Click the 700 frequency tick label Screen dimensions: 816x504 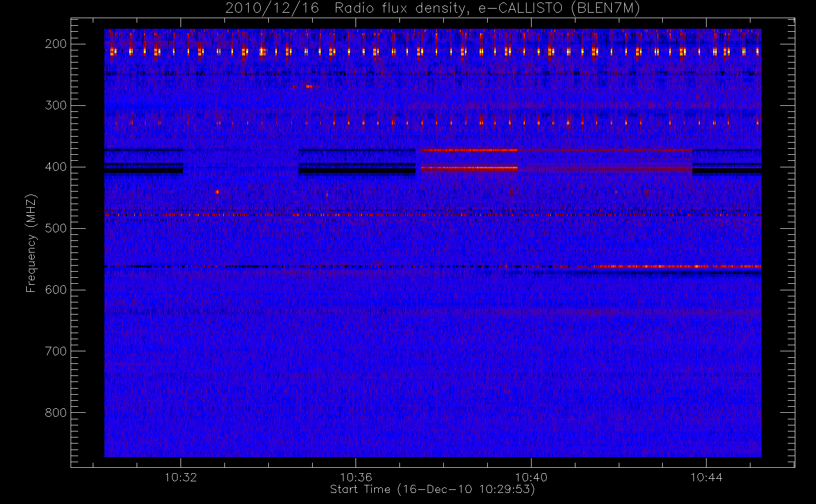(x=55, y=351)
